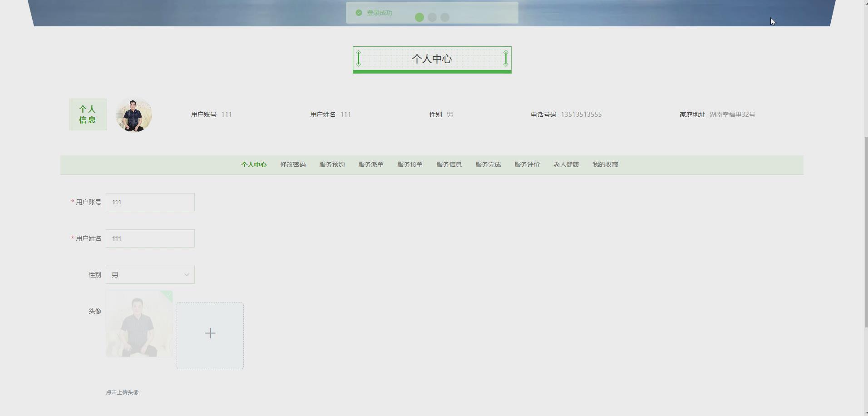Open the 服务预约 tab
Screen dimensions: 868x416
[x=332, y=164]
